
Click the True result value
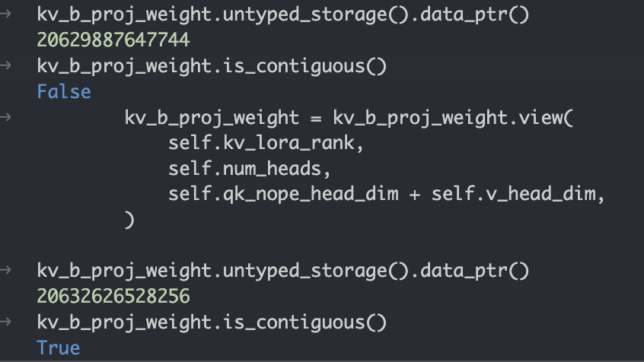click(x=59, y=348)
